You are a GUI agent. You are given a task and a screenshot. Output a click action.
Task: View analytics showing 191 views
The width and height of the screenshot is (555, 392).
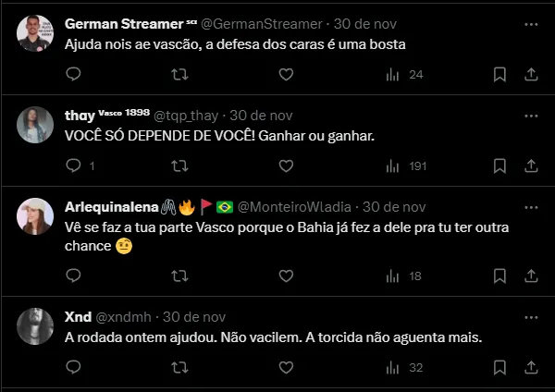pos(405,166)
